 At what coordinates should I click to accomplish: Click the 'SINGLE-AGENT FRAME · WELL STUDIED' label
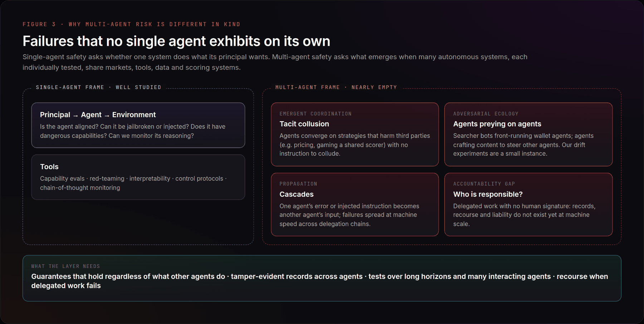[98, 87]
